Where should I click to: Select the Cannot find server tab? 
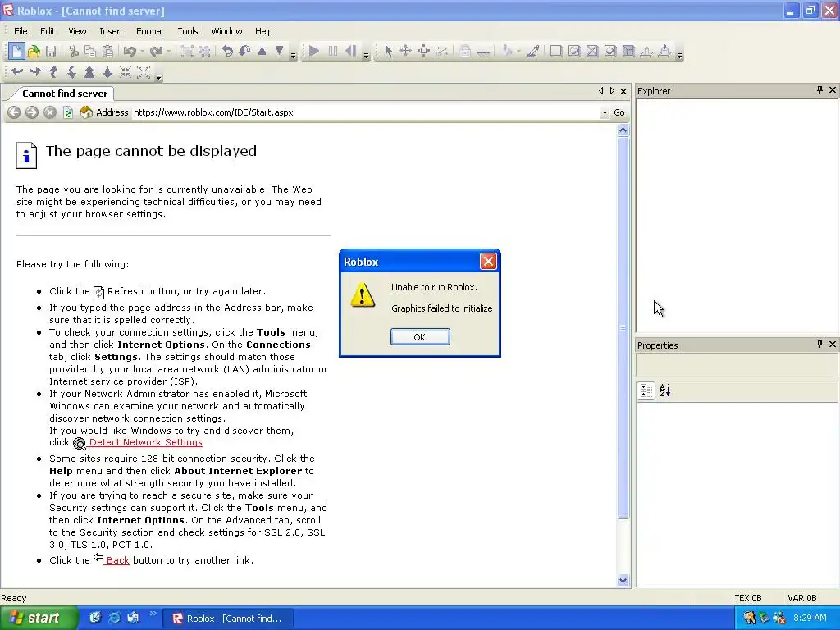pyautogui.click(x=64, y=94)
